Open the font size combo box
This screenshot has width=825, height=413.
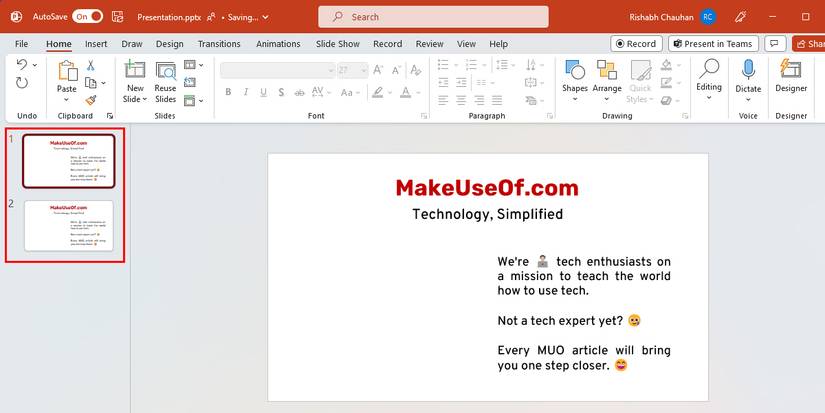coord(353,70)
